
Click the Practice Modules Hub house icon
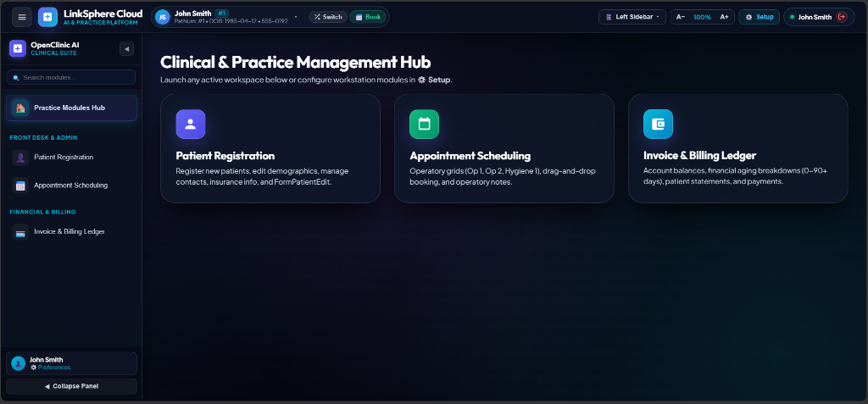(x=20, y=108)
